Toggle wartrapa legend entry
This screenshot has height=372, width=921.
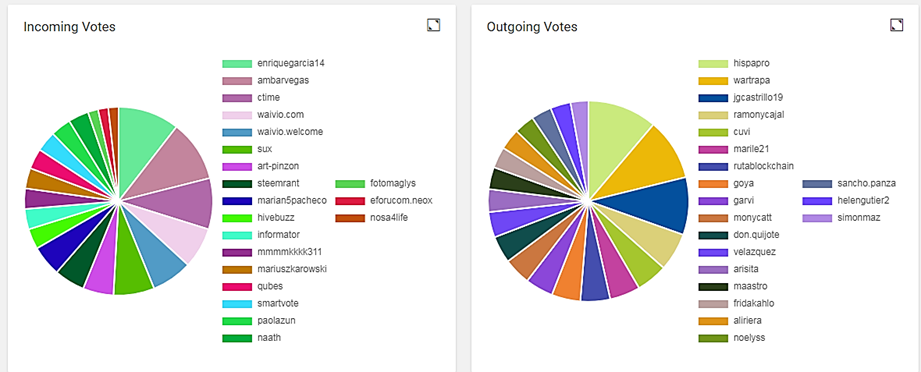tap(734, 81)
